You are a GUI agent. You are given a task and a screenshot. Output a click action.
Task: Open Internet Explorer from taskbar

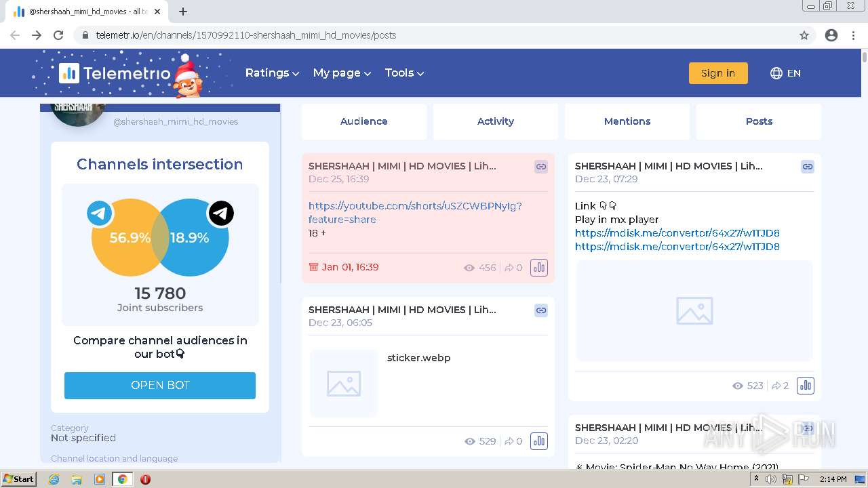point(54,479)
